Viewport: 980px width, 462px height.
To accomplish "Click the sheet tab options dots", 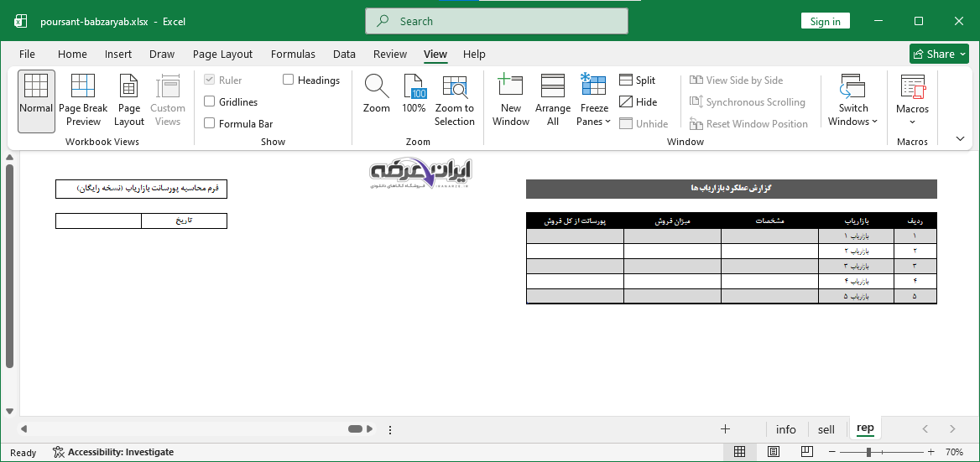I will [390, 429].
